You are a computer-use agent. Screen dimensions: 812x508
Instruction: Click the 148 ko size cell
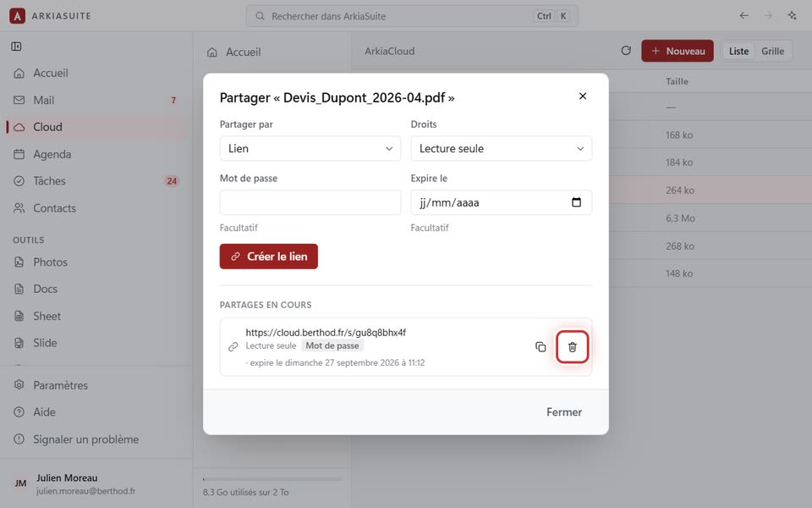(679, 273)
